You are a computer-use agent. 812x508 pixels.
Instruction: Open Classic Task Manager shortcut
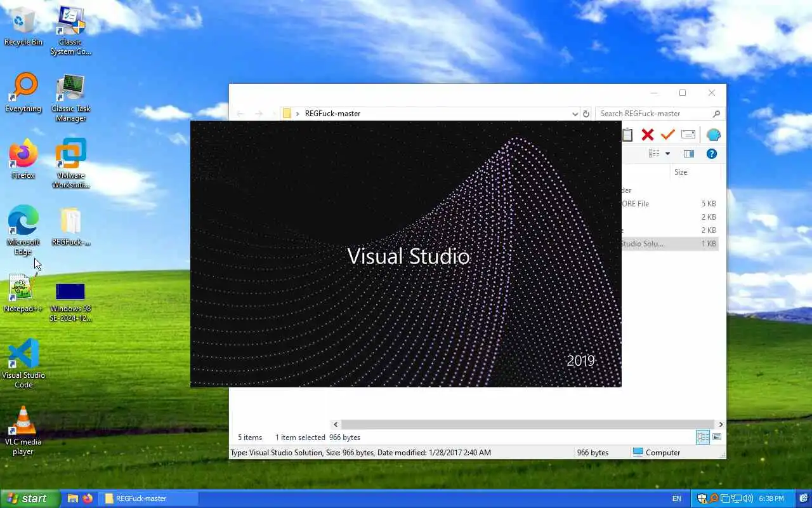point(71,98)
